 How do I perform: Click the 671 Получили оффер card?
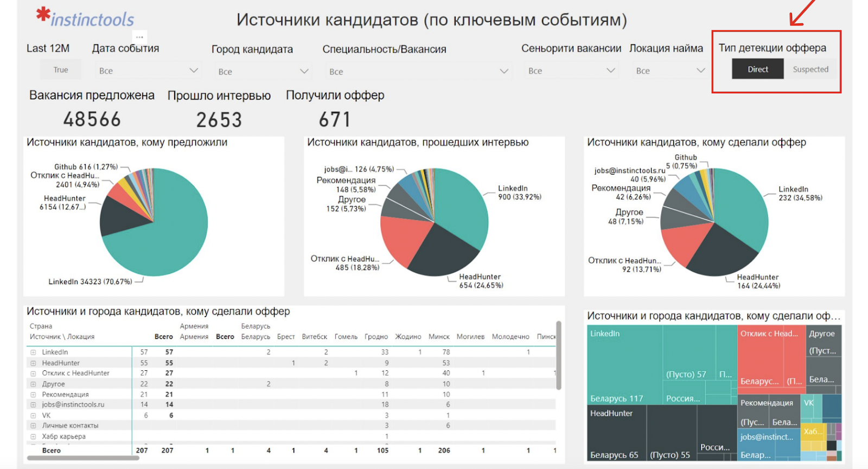coord(335,119)
